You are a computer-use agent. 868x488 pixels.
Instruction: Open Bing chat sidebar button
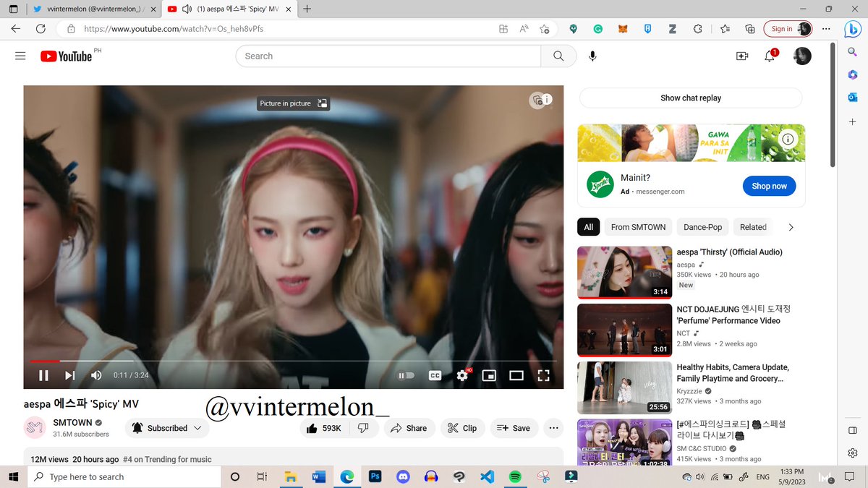point(852,29)
